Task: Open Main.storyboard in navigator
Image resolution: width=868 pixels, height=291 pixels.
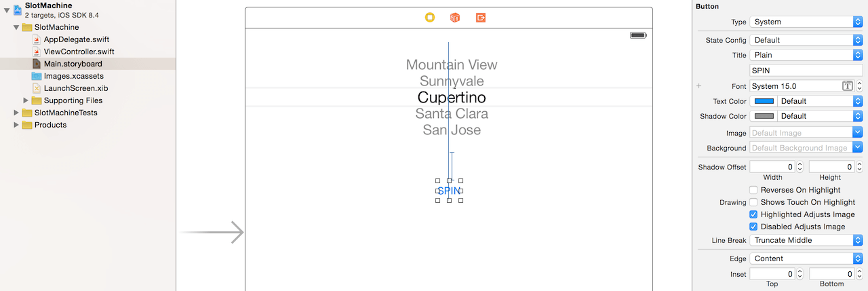Action: (73, 64)
